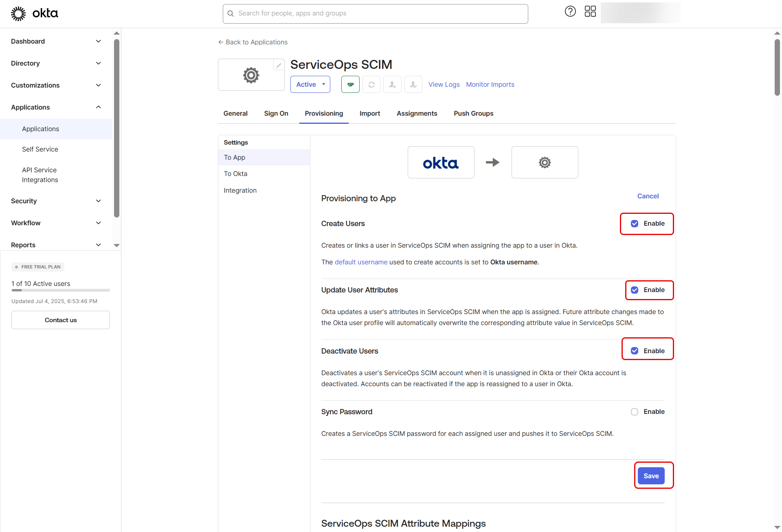Click the green handshake provisioning icon
The height and width of the screenshot is (532, 782).
pyautogui.click(x=350, y=84)
